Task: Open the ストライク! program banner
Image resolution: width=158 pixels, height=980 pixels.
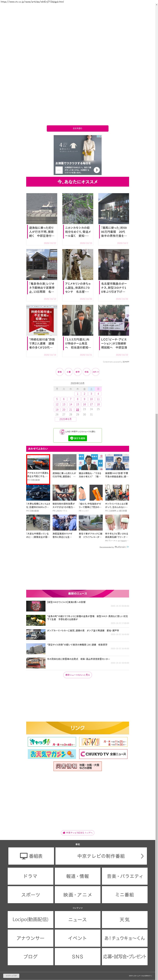Action: pyautogui.click(x=103, y=742)
